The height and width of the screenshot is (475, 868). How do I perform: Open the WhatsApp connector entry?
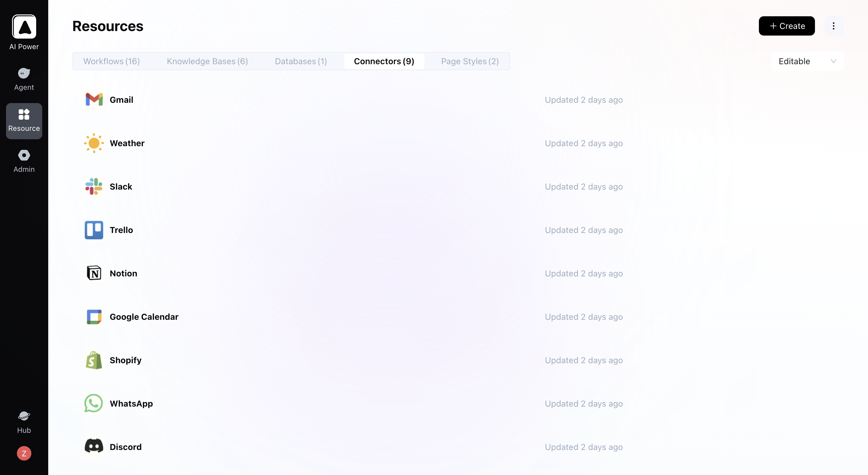(131, 404)
